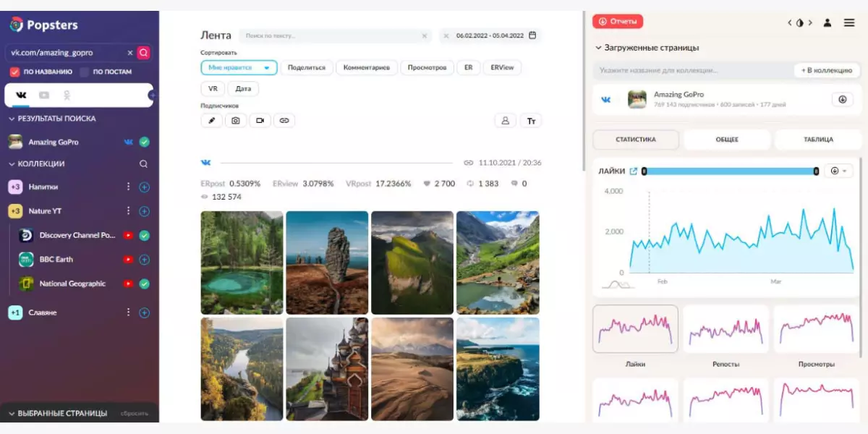The height and width of the screenshot is (434, 868).
Task: Open the post link icon near 11.10.2021
Action: (468, 163)
